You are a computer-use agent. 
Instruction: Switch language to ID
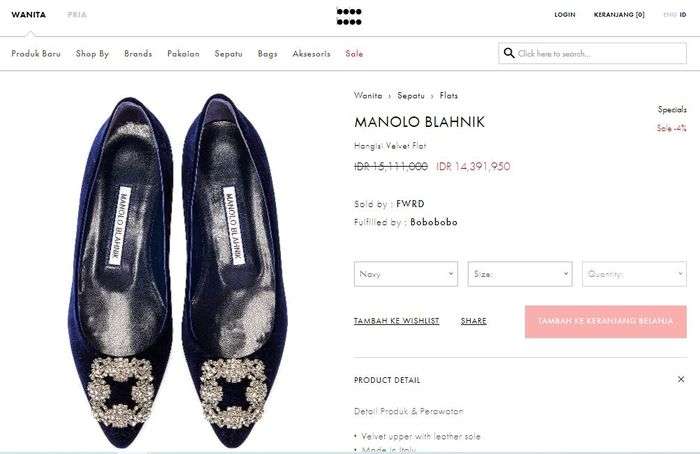(x=683, y=15)
